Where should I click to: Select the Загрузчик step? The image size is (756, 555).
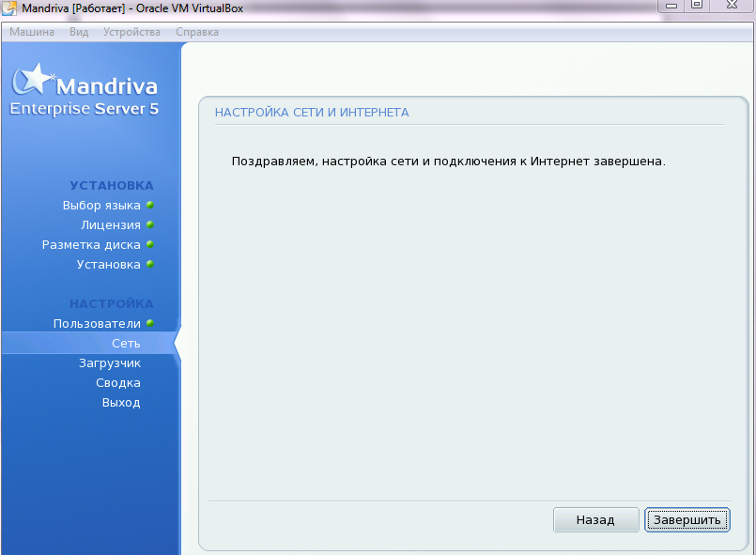110,363
